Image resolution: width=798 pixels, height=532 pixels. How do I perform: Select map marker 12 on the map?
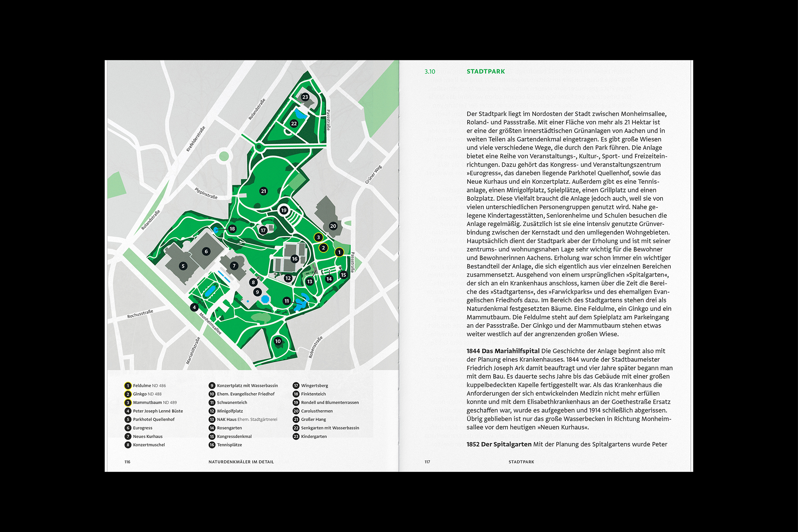(x=288, y=278)
